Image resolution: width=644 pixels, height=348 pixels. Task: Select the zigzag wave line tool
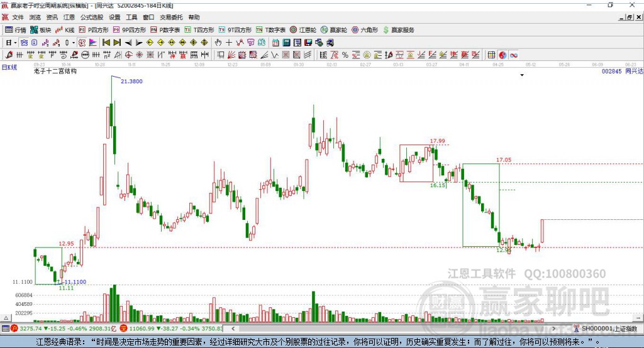click(275, 55)
